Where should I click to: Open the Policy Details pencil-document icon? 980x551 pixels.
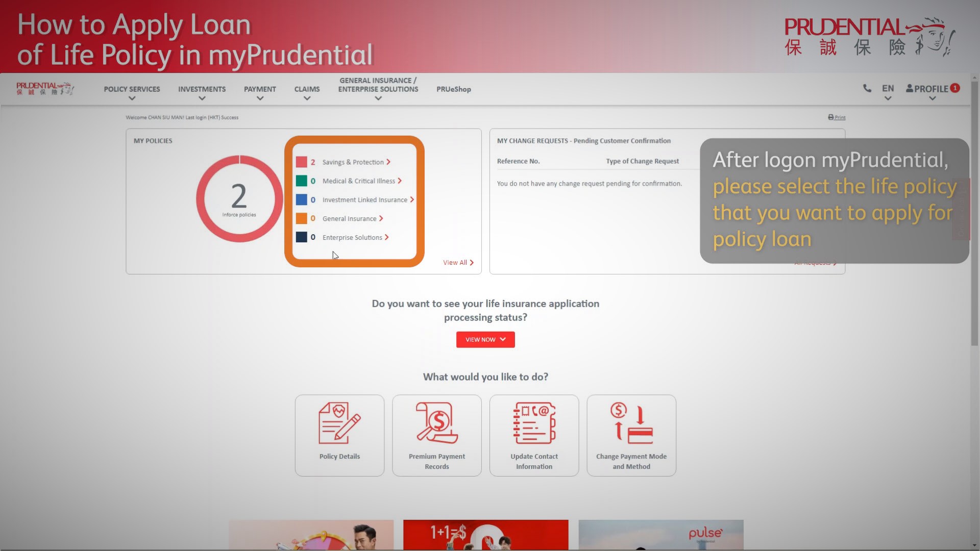pyautogui.click(x=339, y=423)
